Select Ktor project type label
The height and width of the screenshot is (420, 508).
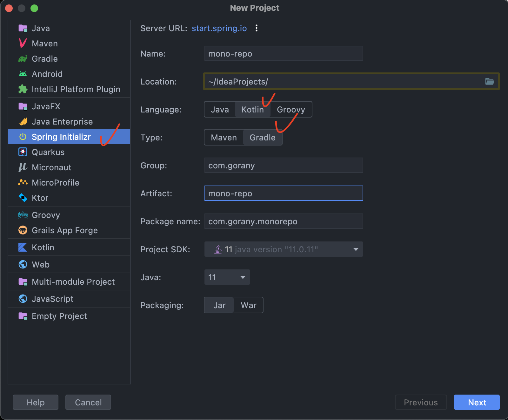pos(40,198)
